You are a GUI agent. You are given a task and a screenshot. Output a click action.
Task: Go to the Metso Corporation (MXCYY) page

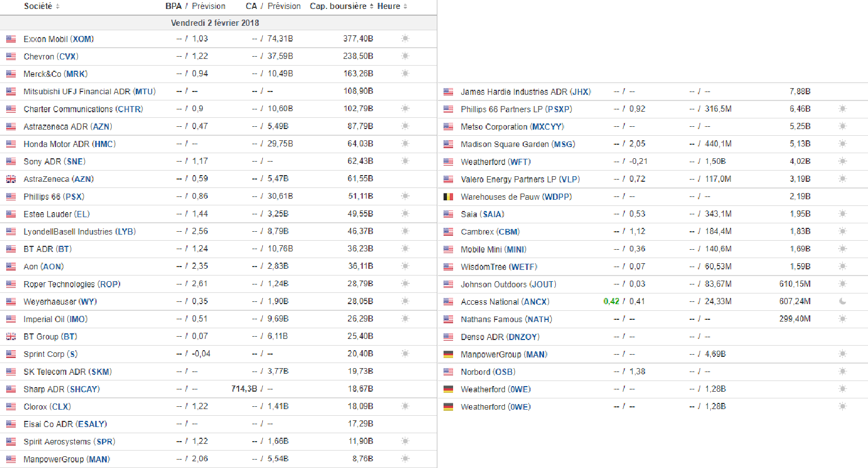point(512,126)
